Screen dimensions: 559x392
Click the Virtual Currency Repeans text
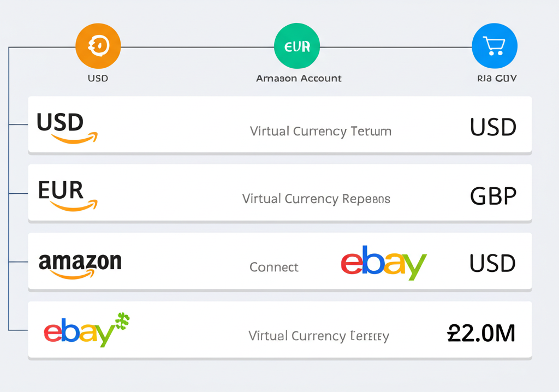[316, 199]
